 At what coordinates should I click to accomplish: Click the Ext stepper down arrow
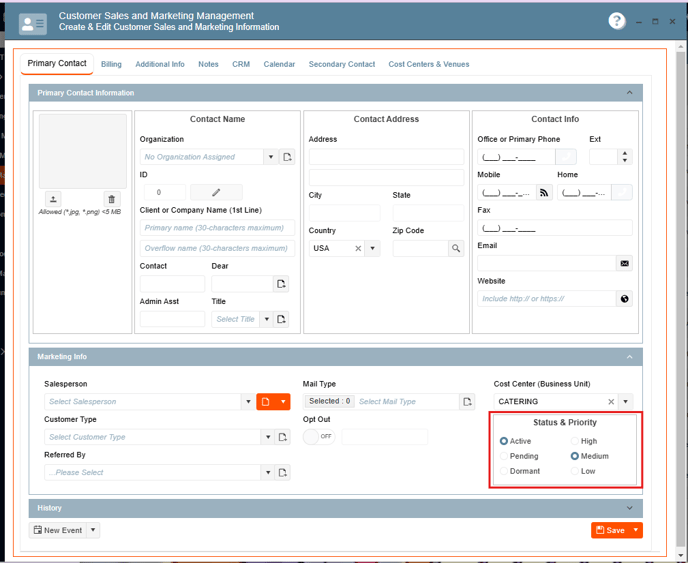625,161
